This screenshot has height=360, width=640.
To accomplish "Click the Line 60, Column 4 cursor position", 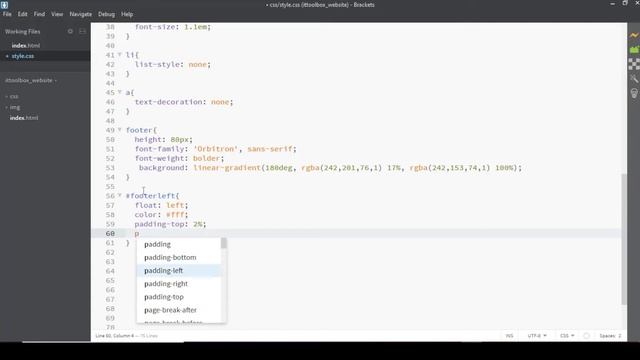I will tap(115, 336).
